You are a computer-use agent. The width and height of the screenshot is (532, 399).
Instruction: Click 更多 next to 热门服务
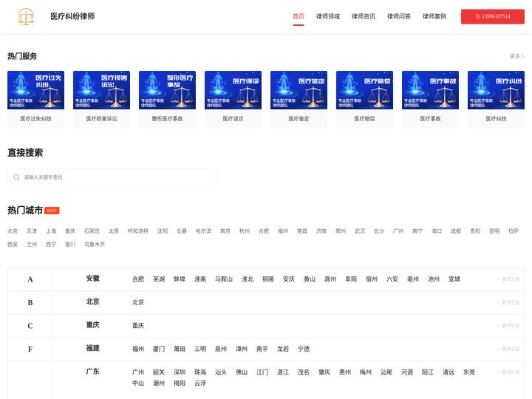click(x=516, y=56)
